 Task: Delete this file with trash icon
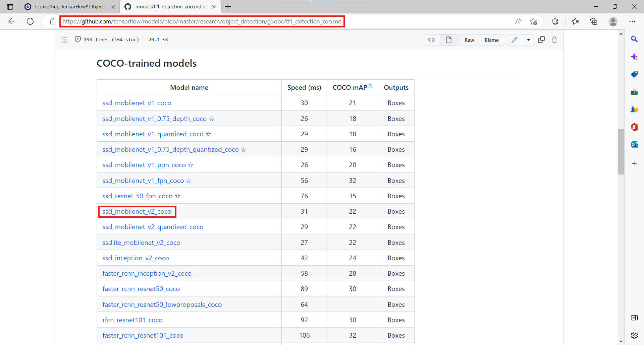(x=554, y=40)
